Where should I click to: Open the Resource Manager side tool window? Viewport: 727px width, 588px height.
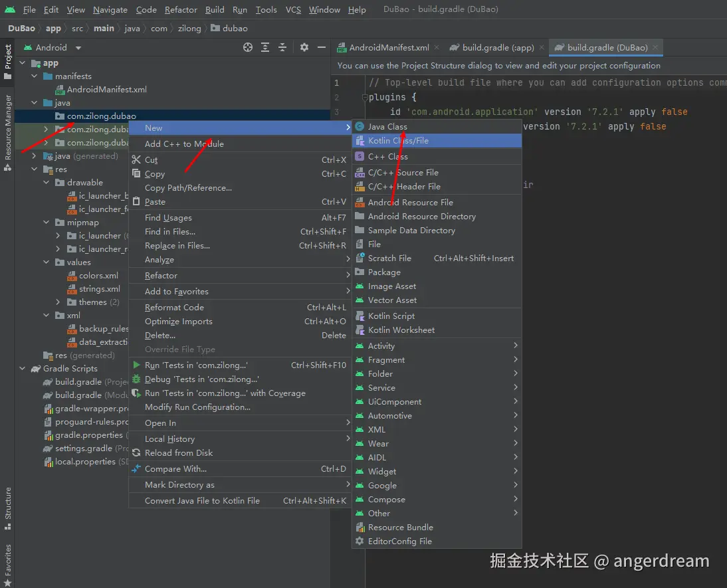tap(7, 133)
